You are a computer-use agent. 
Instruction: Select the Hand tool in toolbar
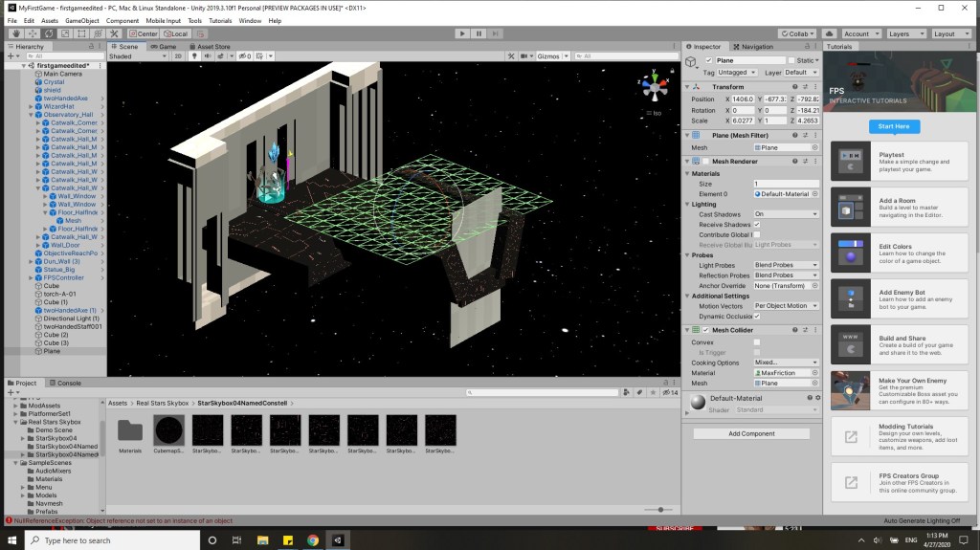16,33
